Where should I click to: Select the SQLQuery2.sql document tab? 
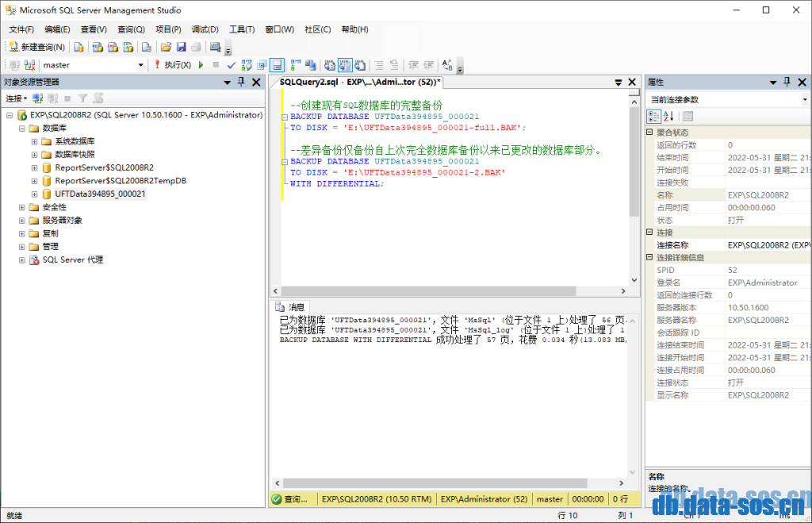[x=359, y=82]
